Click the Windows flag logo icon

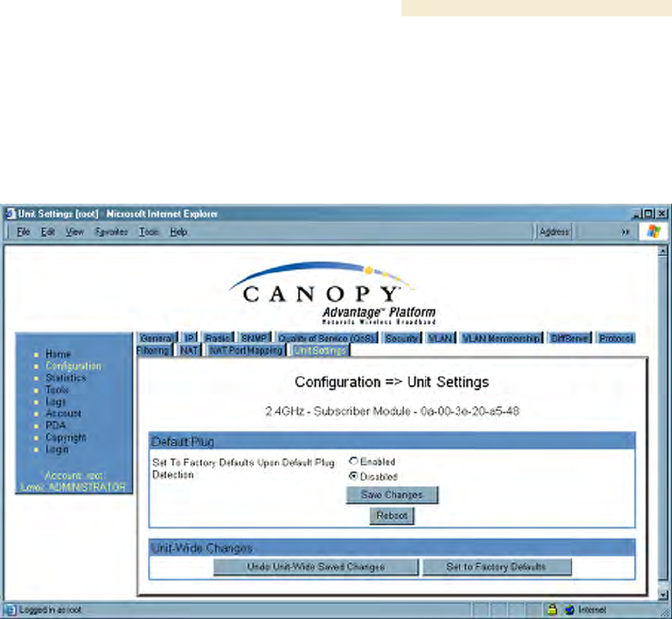653,231
